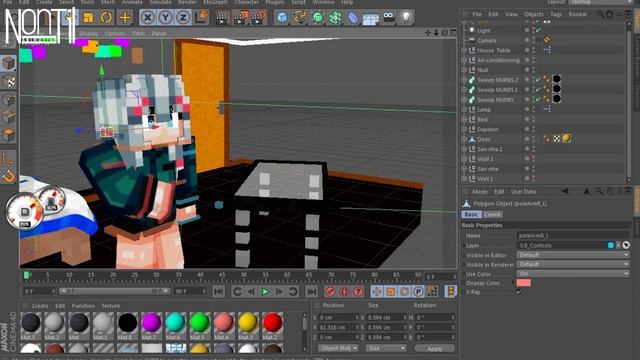
Task: Toggle X axis lock
Action: (x=148, y=18)
